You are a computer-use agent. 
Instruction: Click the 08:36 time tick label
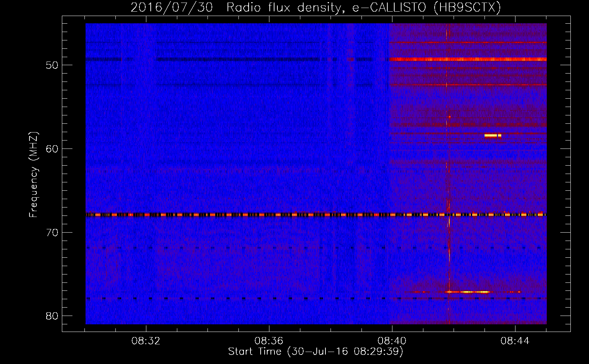point(269,341)
